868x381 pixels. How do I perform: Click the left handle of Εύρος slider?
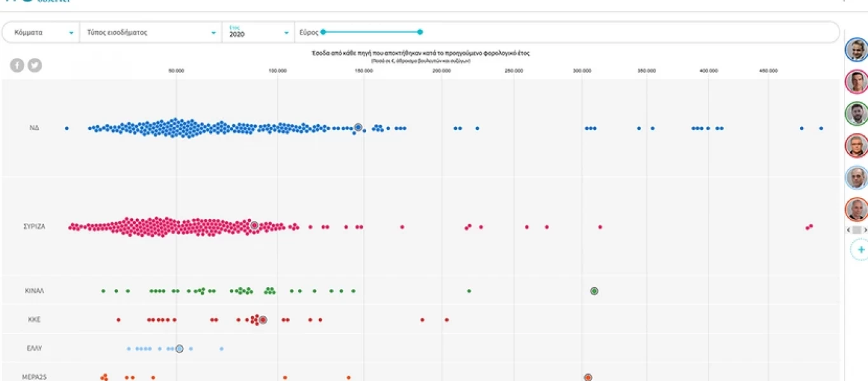click(323, 32)
